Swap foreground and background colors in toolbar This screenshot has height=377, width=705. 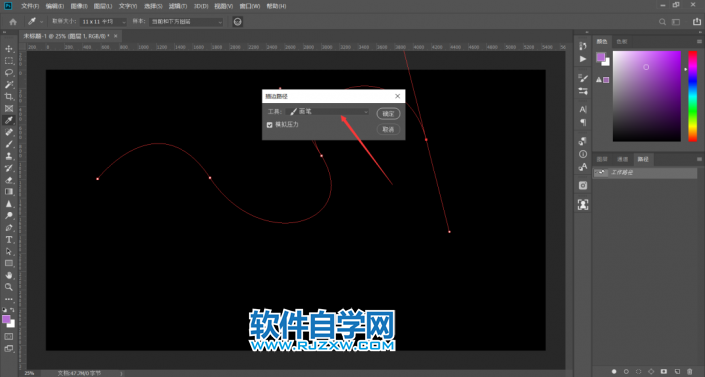pos(12,310)
